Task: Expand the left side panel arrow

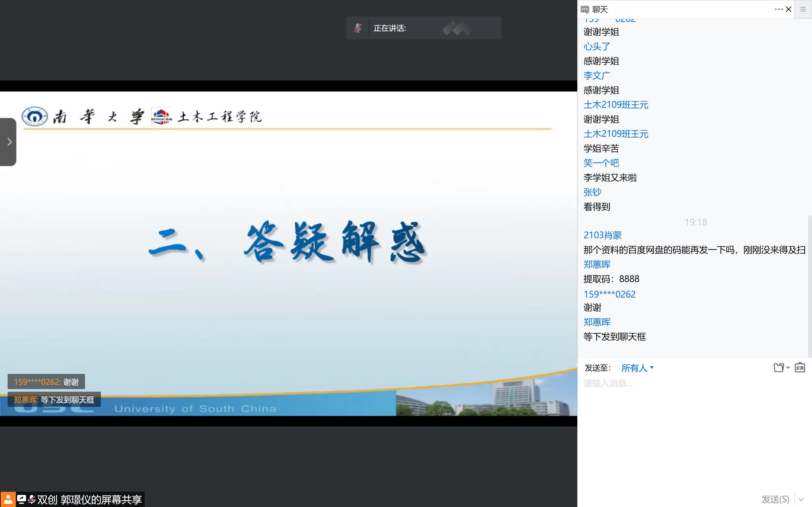Action: [x=9, y=142]
